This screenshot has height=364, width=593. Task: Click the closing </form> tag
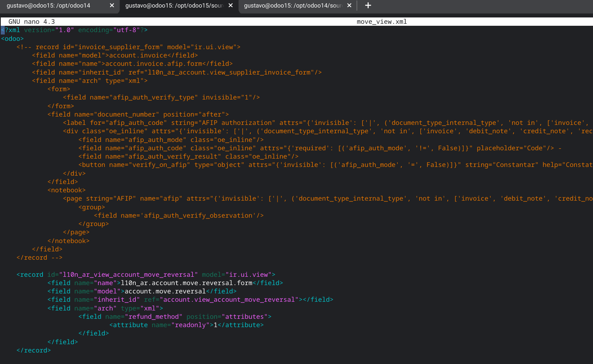(x=61, y=106)
